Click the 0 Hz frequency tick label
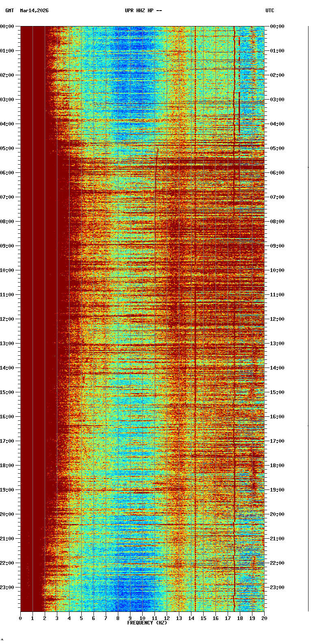 click(20, 618)
